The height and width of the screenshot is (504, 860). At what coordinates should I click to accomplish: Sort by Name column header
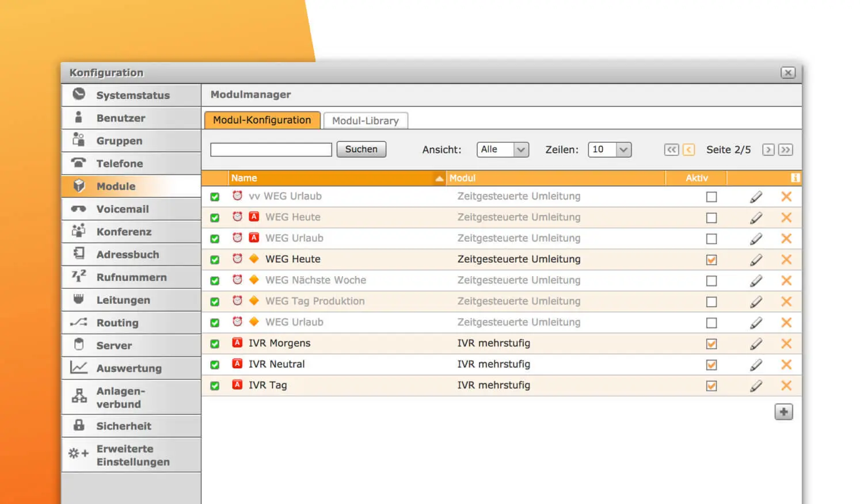point(337,178)
